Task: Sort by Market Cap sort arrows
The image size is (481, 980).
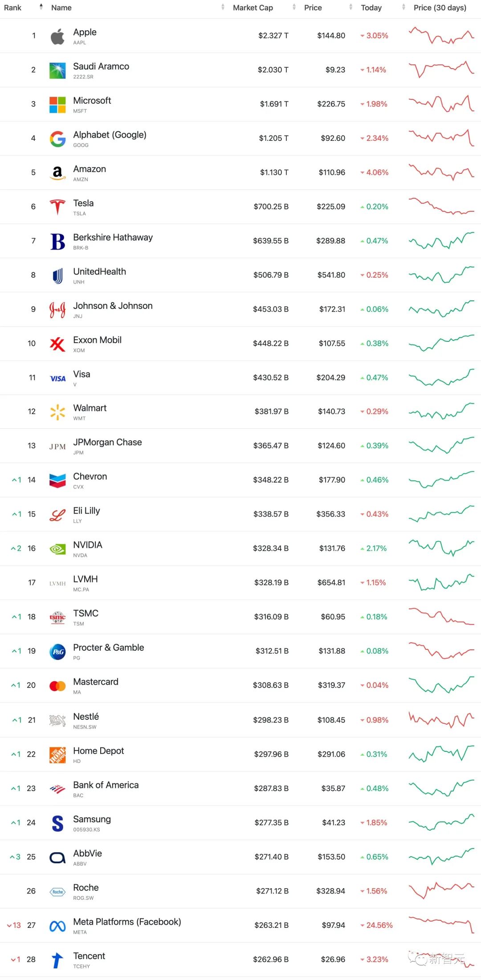Action: [294, 7]
